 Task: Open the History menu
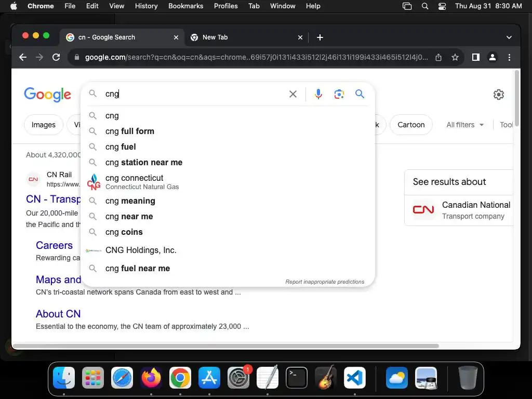(x=146, y=6)
